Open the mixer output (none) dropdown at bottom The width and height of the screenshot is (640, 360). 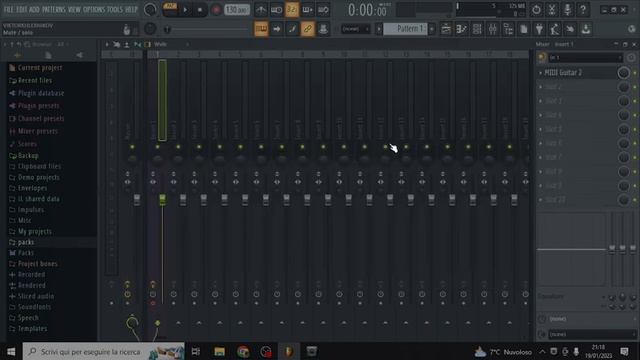point(591,334)
